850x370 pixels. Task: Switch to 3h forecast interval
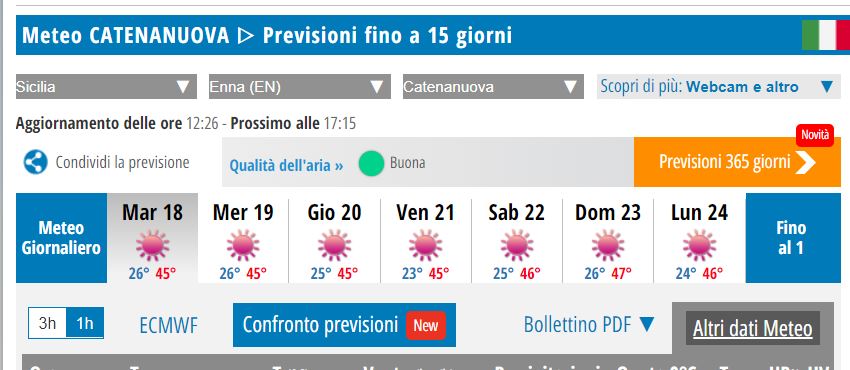pos(48,323)
